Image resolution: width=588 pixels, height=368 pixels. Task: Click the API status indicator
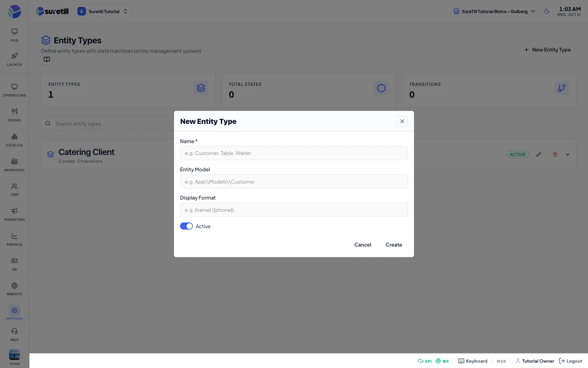pos(425,361)
